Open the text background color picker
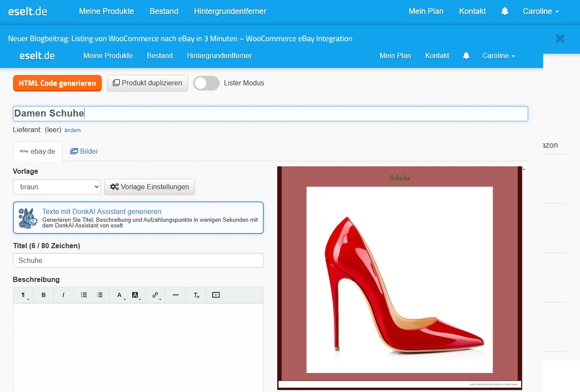 pyautogui.click(x=136, y=295)
